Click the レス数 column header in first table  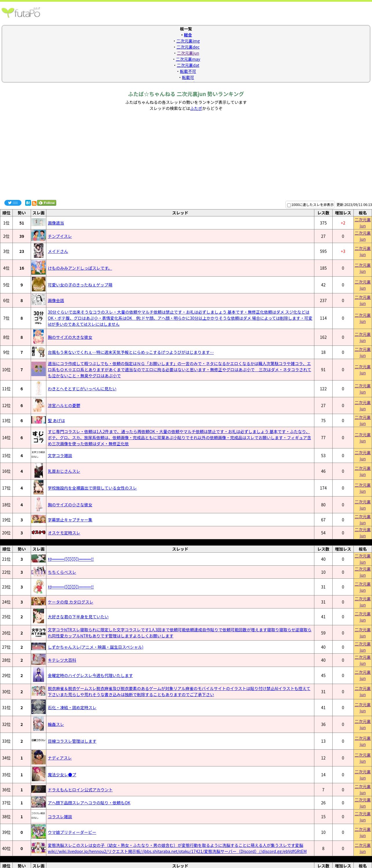click(x=323, y=213)
